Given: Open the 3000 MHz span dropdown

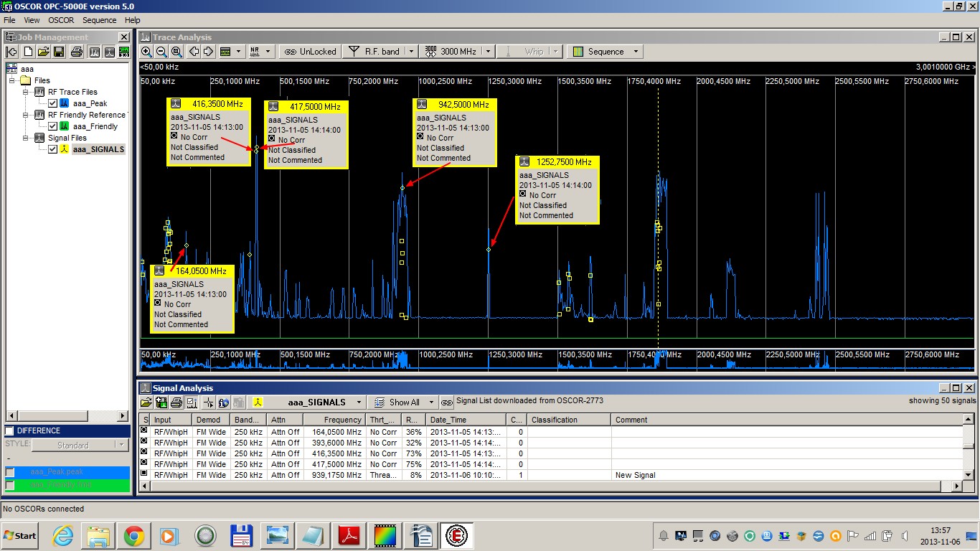Looking at the screenshot, I should 488,52.
